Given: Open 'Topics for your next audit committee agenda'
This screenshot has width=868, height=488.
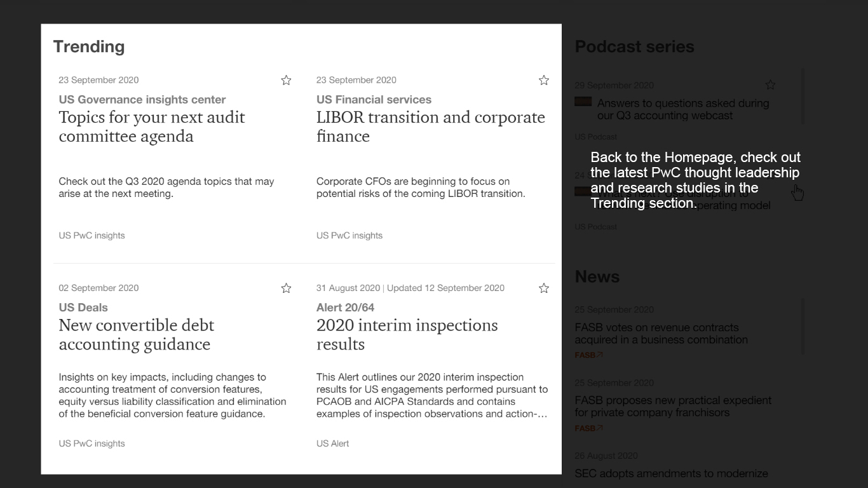Looking at the screenshot, I should 152,127.
